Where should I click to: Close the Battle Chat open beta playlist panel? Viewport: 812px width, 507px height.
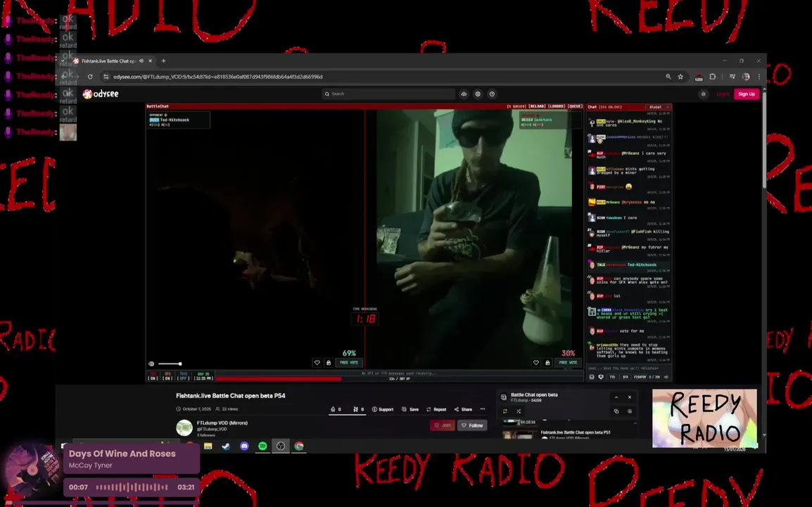(x=630, y=397)
